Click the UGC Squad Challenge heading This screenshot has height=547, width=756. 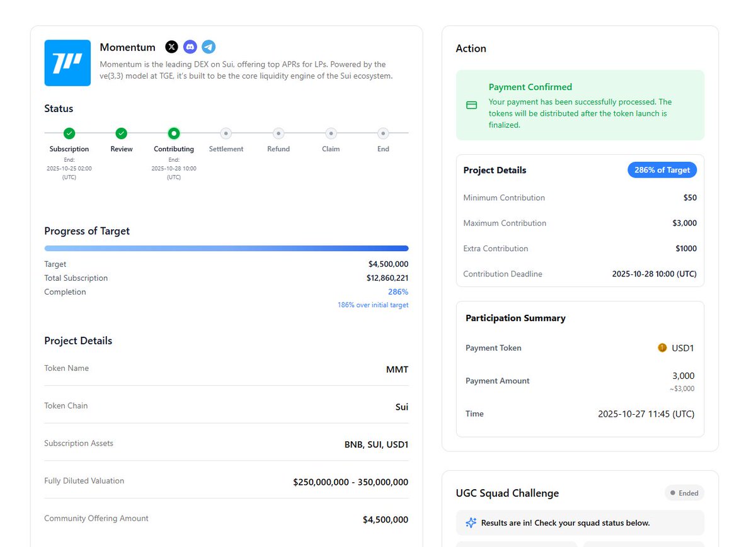pyautogui.click(x=507, y=493)
